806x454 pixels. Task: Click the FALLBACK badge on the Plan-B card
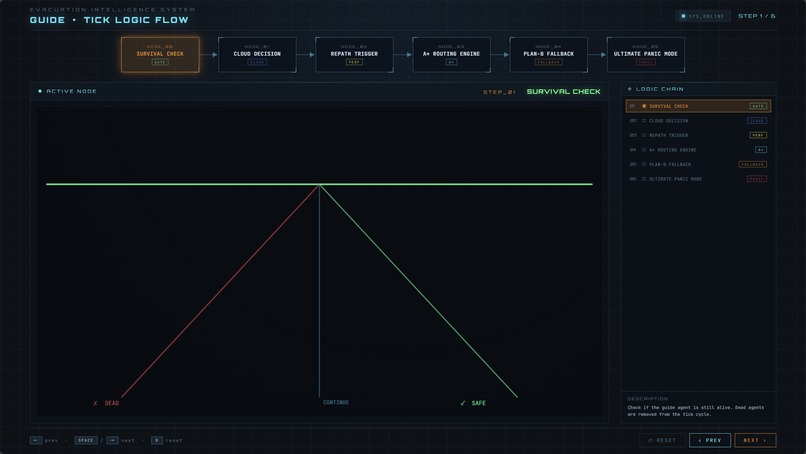click(x=548, y=62)
